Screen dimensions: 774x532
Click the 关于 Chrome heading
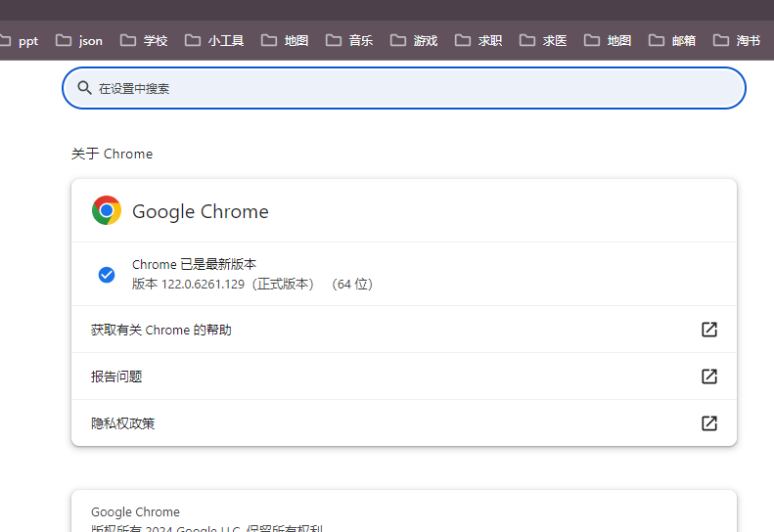point(113,154)
